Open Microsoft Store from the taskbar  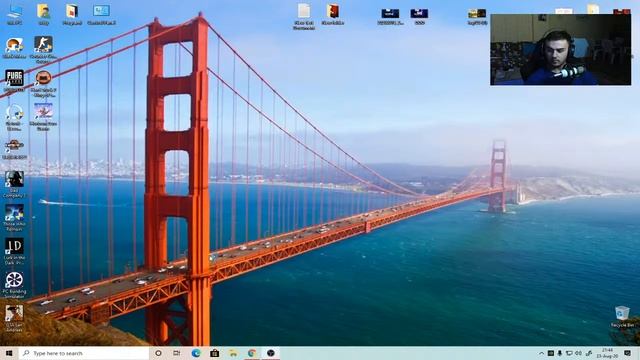(214, 353)
